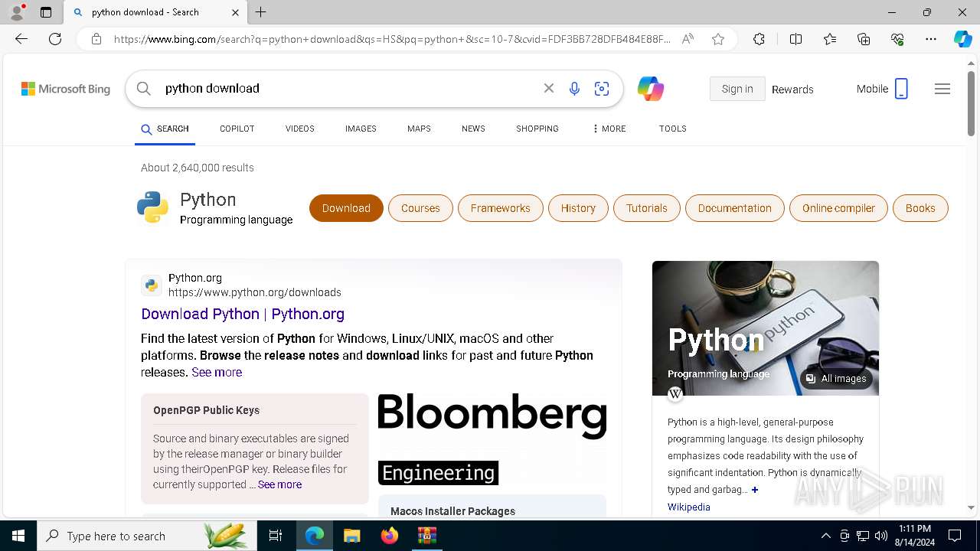Open Browser essentials heart icon
The width and height of the screenshot is (980, 551).
[x=897, y=39]
